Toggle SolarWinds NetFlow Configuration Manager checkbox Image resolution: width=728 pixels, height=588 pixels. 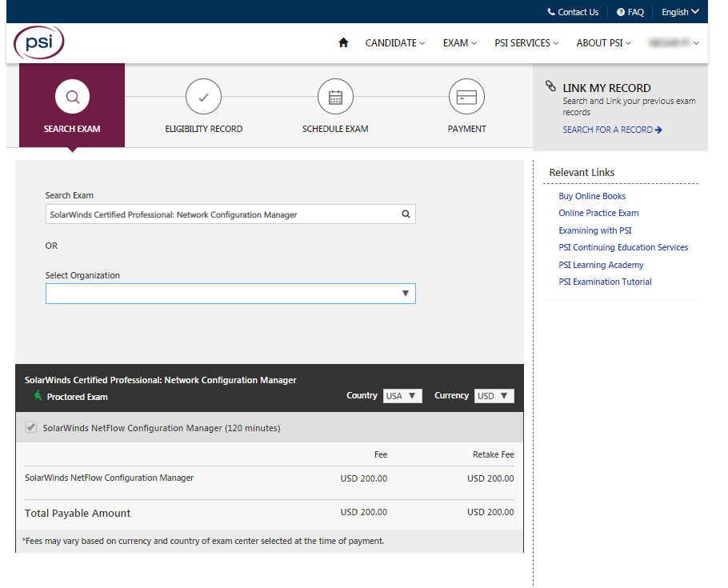pyautogui.click(x=31, y=427)
